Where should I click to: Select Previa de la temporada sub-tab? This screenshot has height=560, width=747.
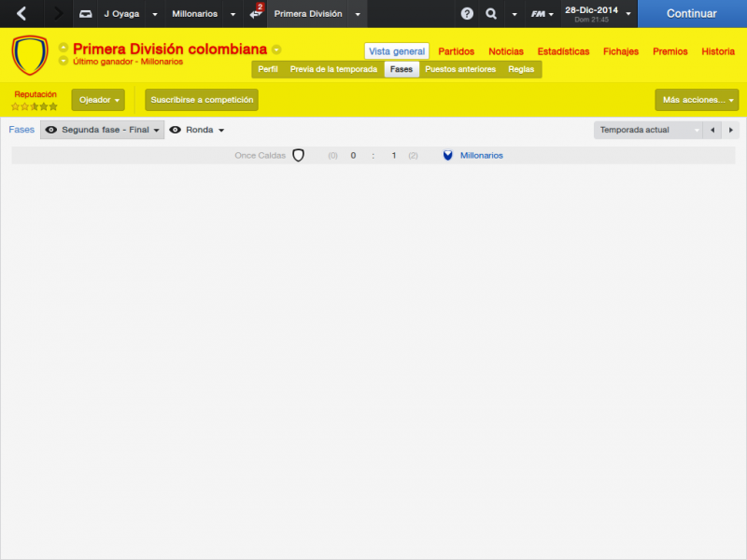click(x=333, y=69)
